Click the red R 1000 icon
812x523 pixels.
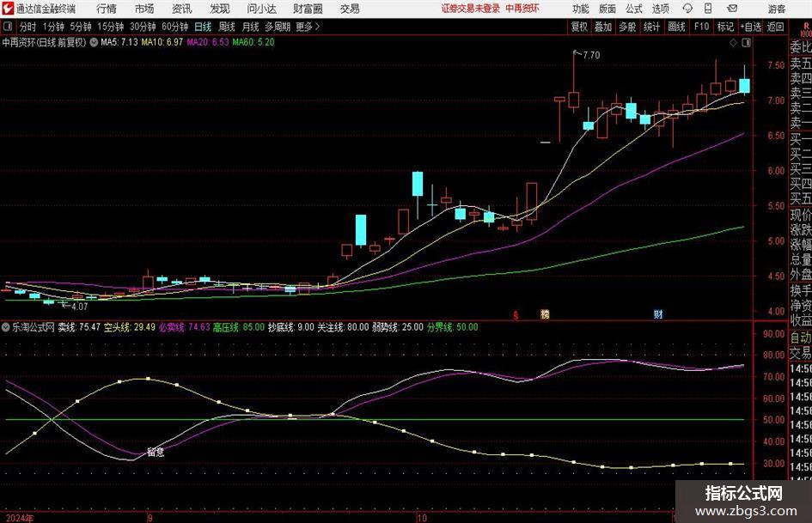pyautogui.click(x=805, y=29)
